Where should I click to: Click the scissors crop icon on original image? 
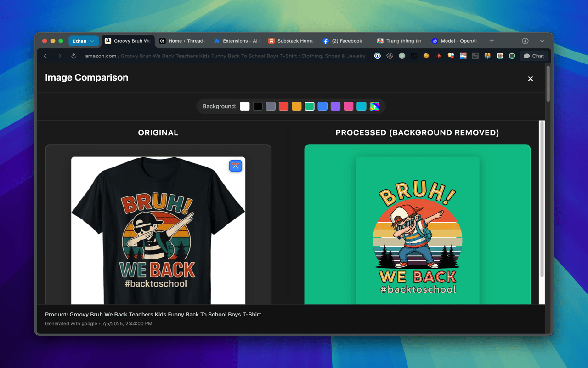pyautogui.click(x=235, y=166)
